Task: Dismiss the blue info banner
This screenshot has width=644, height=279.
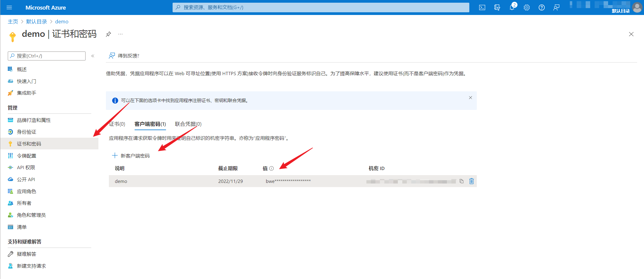Action: coord(470,98)
